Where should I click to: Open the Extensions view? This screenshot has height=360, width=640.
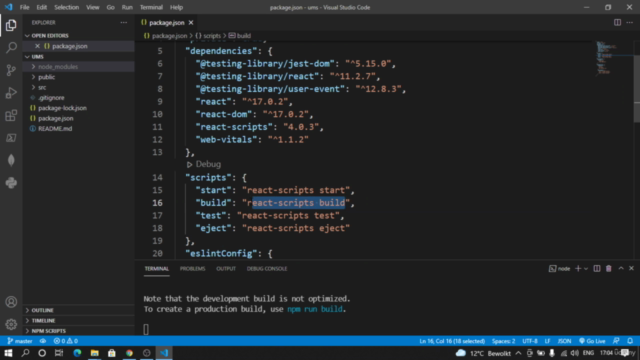tap(11, 116)
